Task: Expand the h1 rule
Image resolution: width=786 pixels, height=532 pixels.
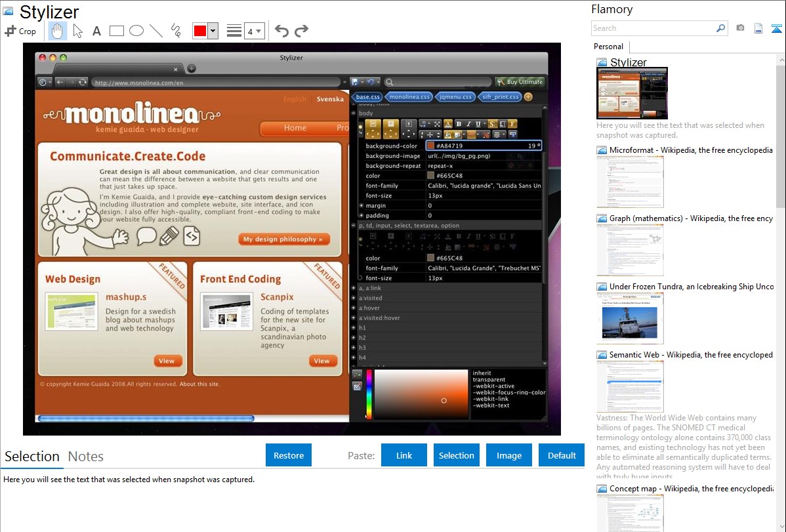Action: (x=354, y=328)
